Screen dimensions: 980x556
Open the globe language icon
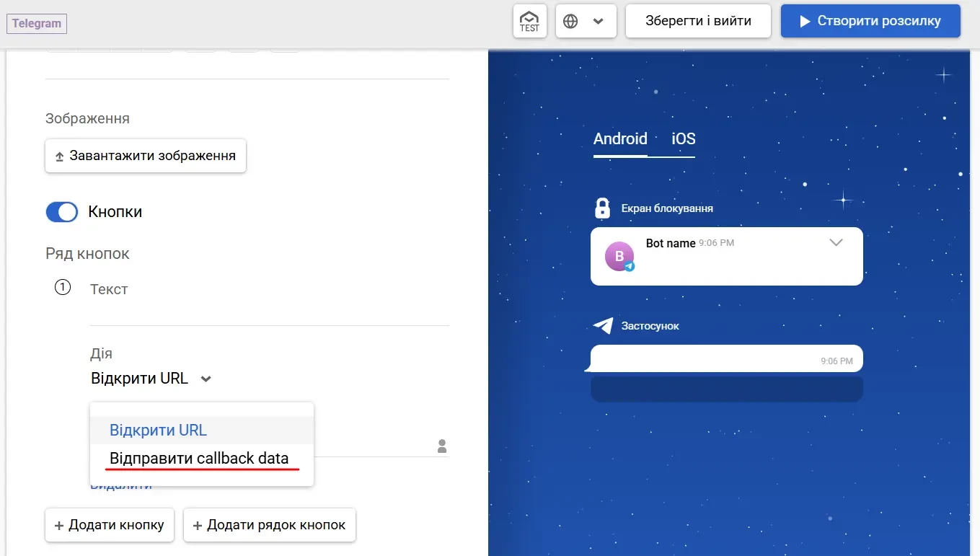click(571, 21)
